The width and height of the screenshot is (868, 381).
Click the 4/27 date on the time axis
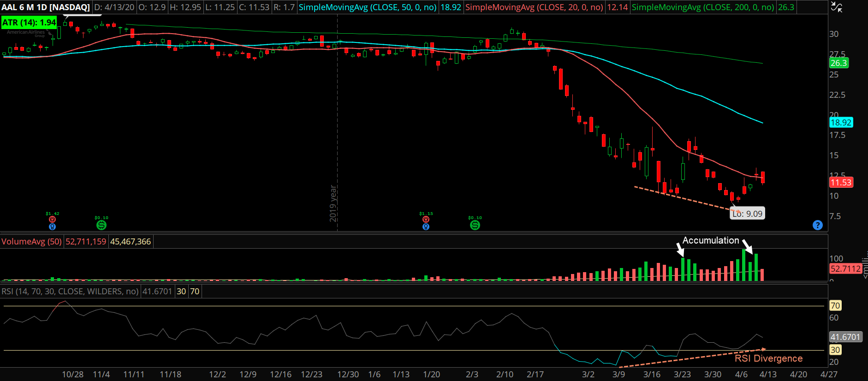[x=829, y=374]
